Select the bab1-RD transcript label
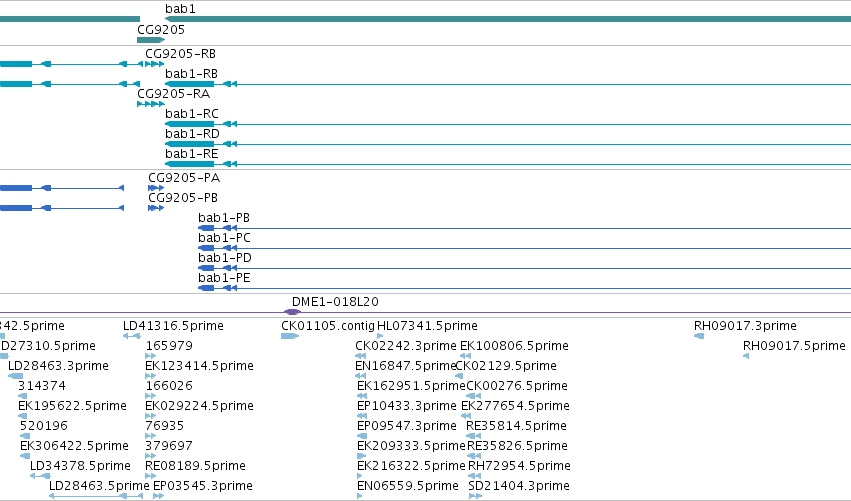This screenshot has height=501, width=851. [192, 134]
